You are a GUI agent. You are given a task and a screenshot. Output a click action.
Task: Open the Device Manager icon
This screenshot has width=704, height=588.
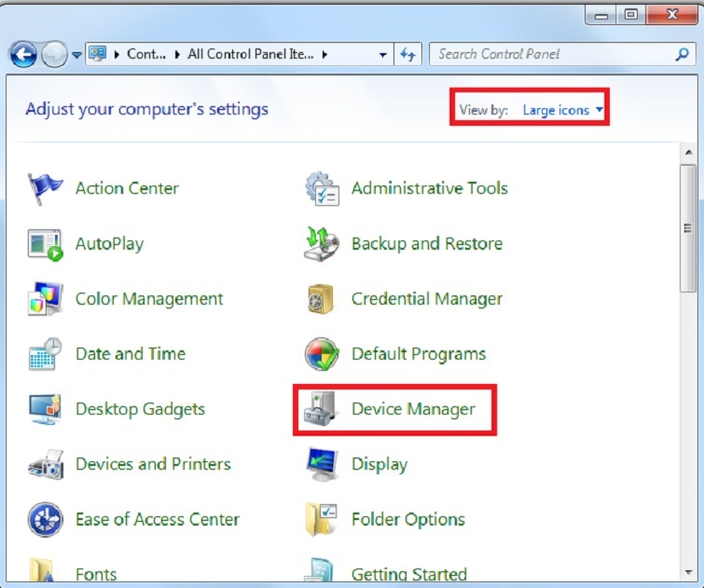tap(322, 409)
